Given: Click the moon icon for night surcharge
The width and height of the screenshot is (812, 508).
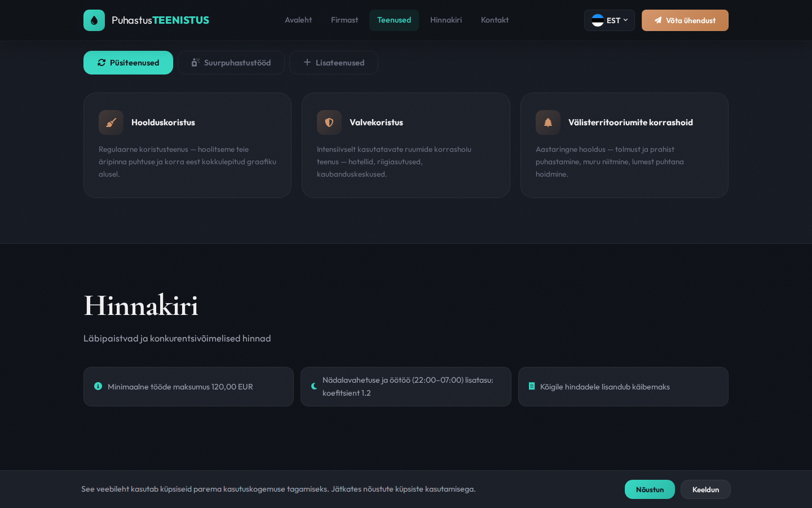Looking at the screenshot, I should pos(314,387).
